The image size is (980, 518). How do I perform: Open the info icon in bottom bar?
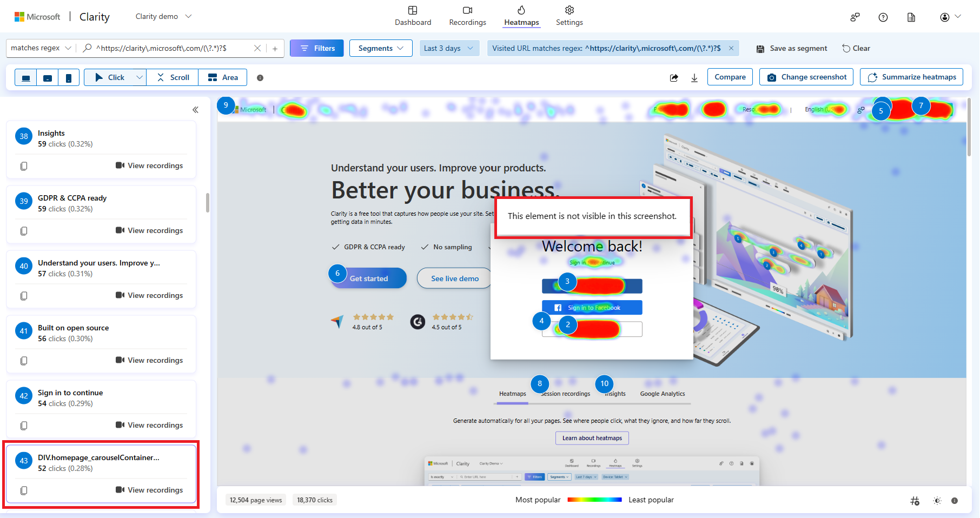pos(955,501)
